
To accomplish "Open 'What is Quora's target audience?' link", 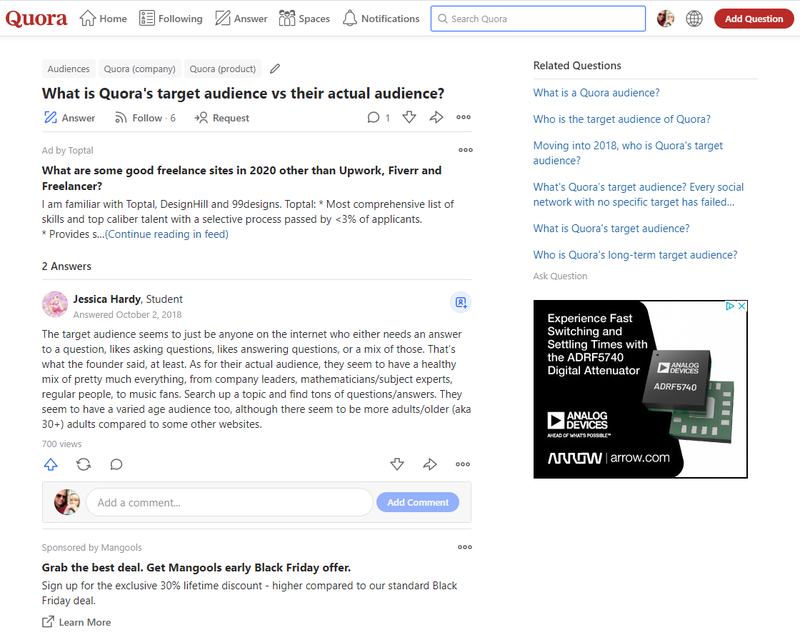I will tap(611, 228).
